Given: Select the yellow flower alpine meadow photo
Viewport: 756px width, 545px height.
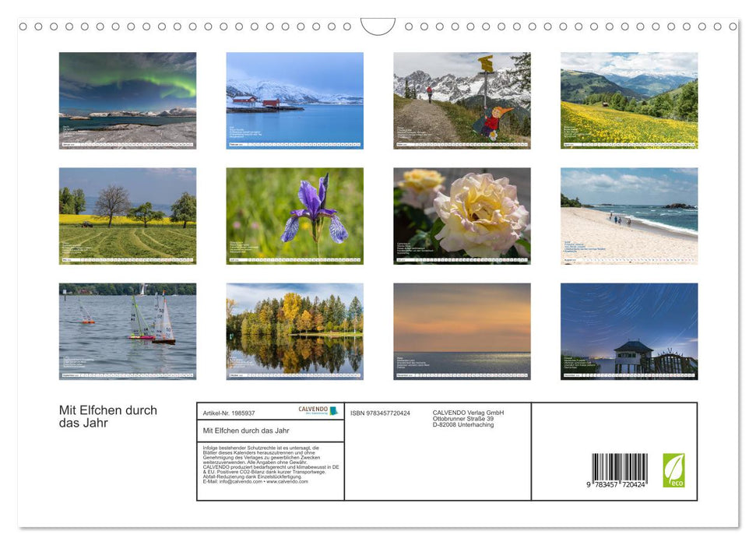Looking at the screenshot, I should pos(628,100).
